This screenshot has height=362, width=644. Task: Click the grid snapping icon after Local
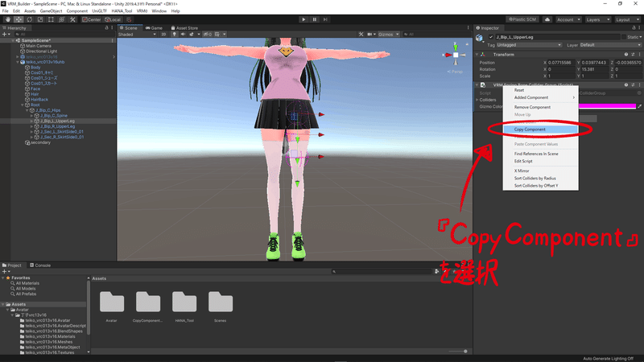pos(129,19)
